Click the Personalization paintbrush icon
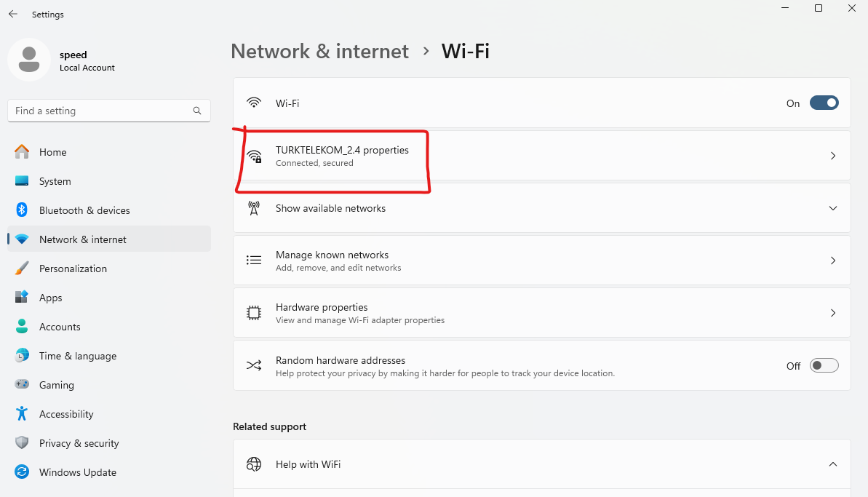868x497 pixels. (22, 269)
